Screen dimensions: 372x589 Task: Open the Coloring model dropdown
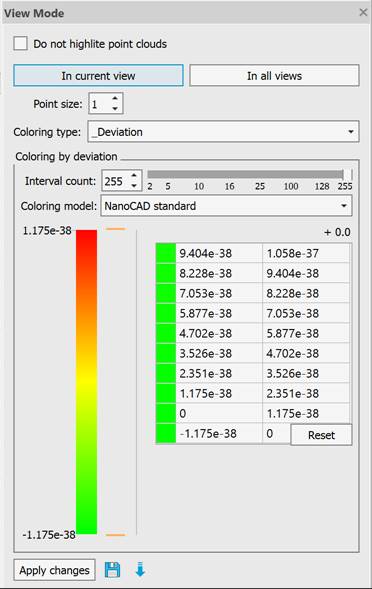click(226, 205)
